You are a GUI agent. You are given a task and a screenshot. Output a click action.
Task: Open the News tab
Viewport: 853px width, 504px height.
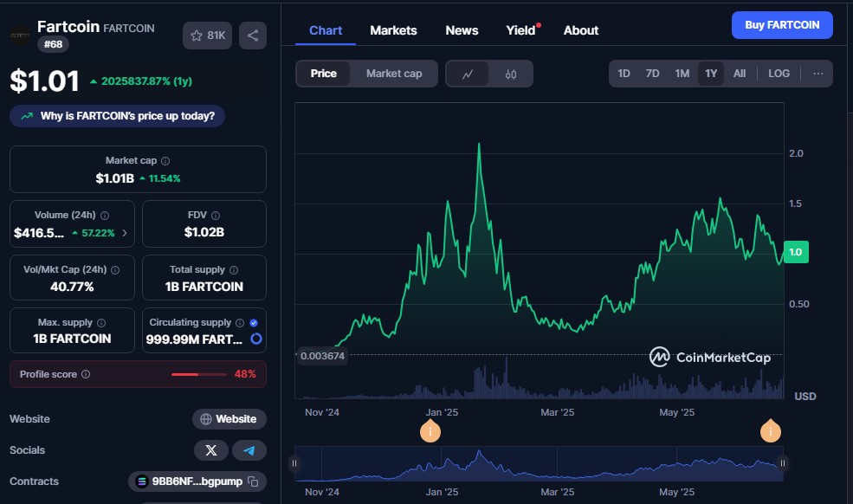click(x=462, y=30)
